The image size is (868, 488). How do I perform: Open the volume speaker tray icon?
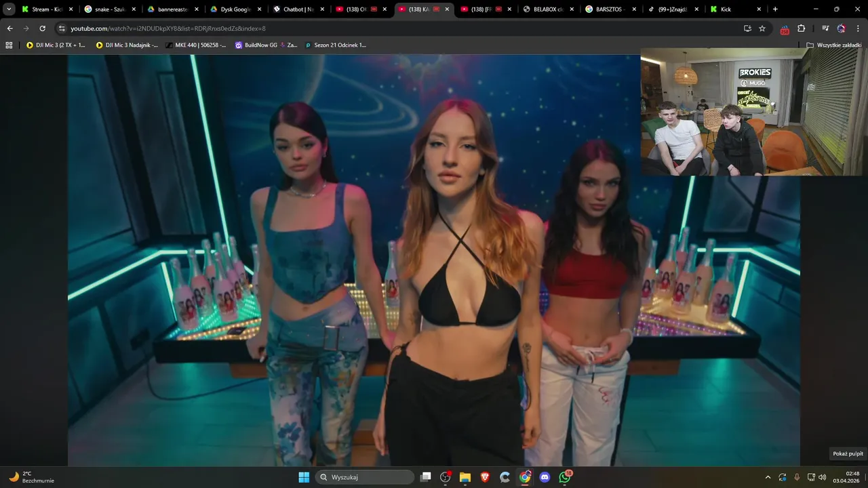click(823, 477)
